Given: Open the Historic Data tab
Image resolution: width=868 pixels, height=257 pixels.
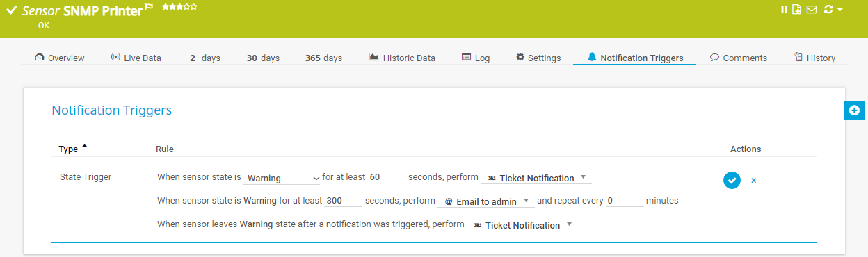Looking at the screenshot, I should (402, 58).
